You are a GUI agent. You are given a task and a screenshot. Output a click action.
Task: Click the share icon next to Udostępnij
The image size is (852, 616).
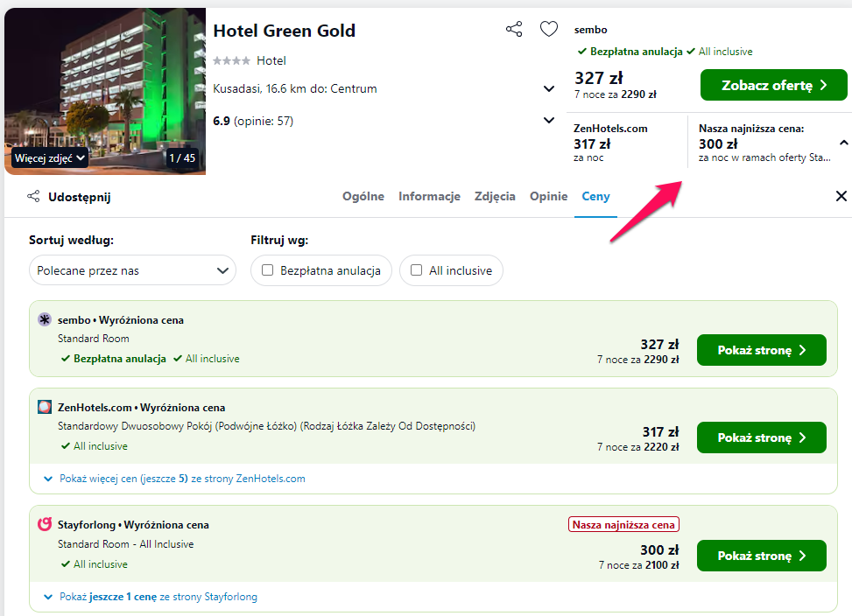[x=33, y=197]
